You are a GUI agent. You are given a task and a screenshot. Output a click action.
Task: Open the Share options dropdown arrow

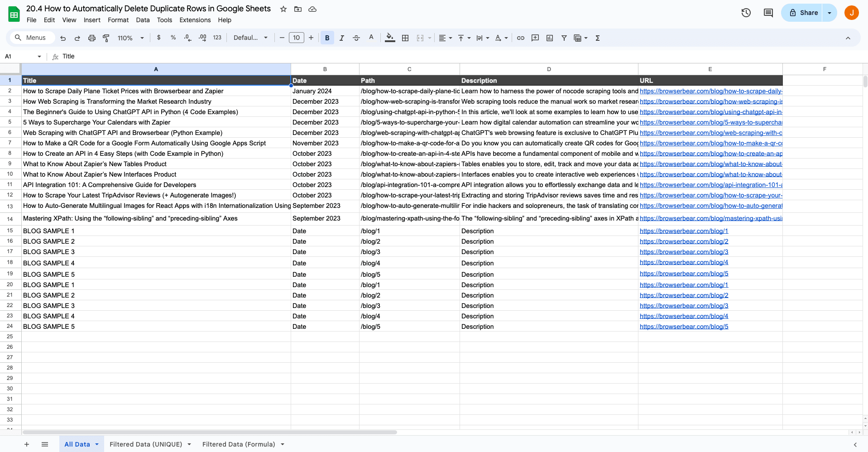[x=830, y=13]
